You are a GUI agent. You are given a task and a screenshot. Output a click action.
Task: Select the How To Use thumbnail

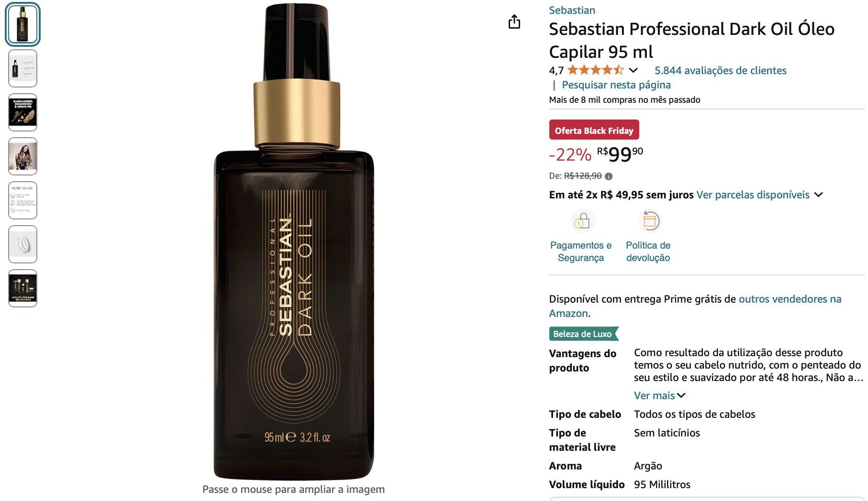[x=22, y=200]
